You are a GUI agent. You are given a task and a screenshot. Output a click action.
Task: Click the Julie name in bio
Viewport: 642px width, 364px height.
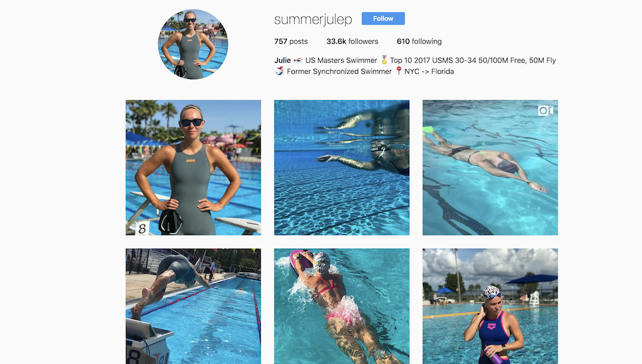pos(283,60)
